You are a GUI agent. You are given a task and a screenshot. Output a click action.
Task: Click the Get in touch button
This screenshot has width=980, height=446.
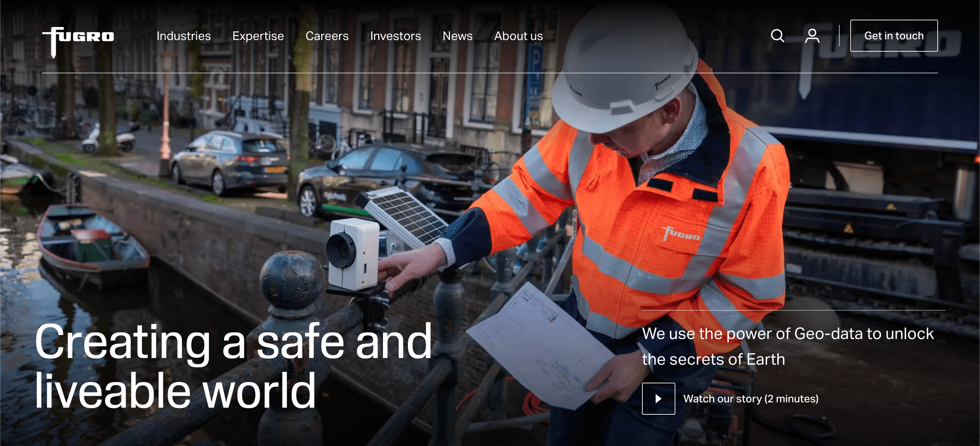(x=894, y=36)
